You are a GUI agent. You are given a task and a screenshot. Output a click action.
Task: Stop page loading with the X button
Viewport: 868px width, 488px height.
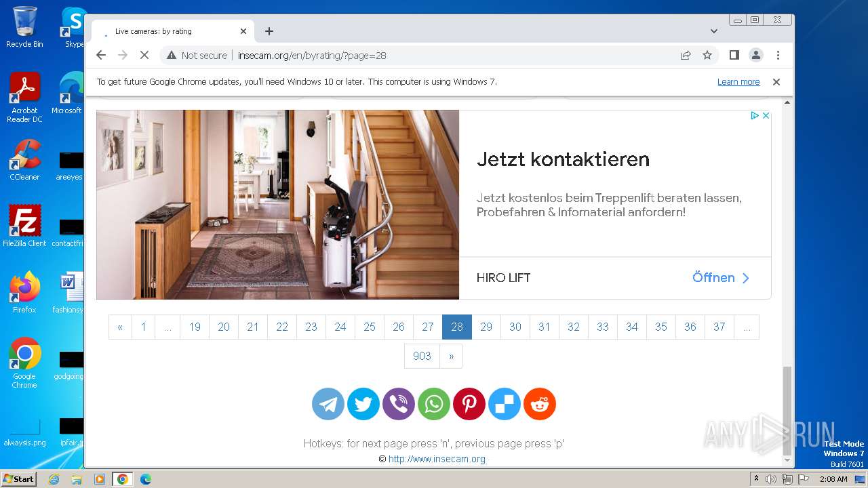click(x=144, y=55)
